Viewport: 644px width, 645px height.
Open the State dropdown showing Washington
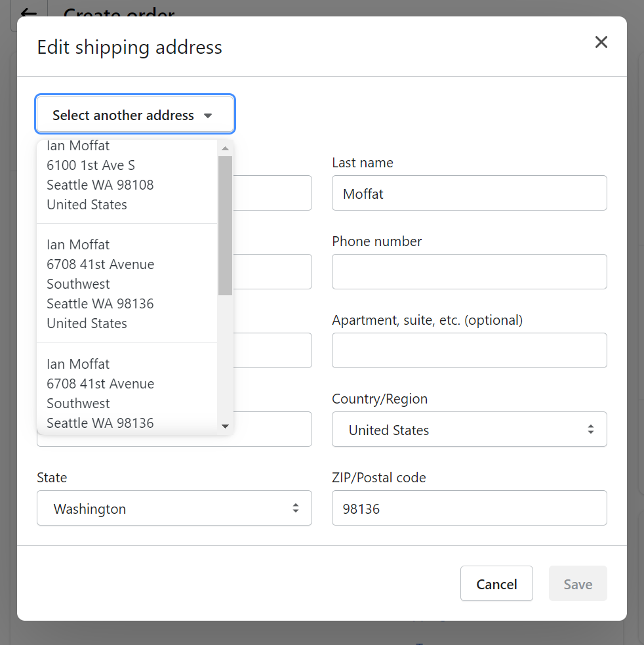[174, 509]
